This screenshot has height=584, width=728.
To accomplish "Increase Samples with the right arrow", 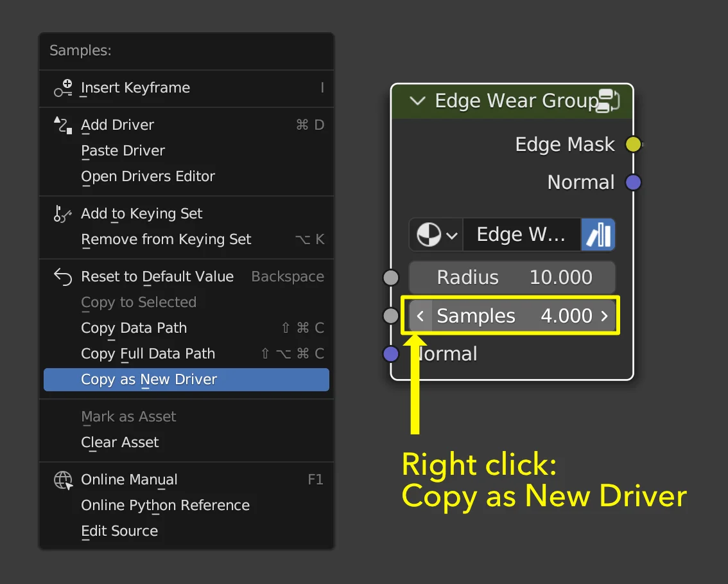I will (604, 316).
